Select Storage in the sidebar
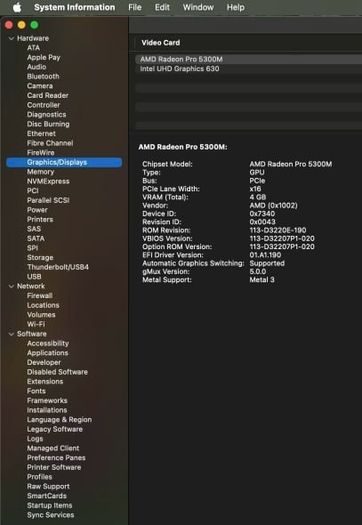This screenshot has height=525, width=362. pos(40,258)
